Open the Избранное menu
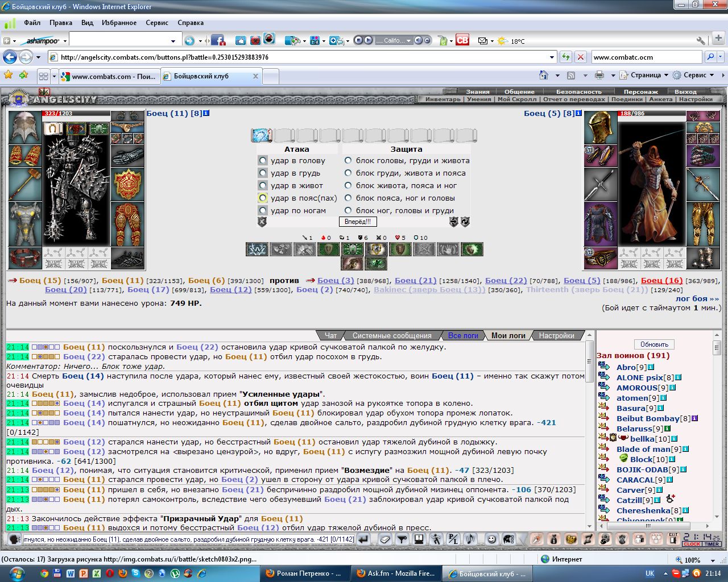 click(x=119, y=23)
